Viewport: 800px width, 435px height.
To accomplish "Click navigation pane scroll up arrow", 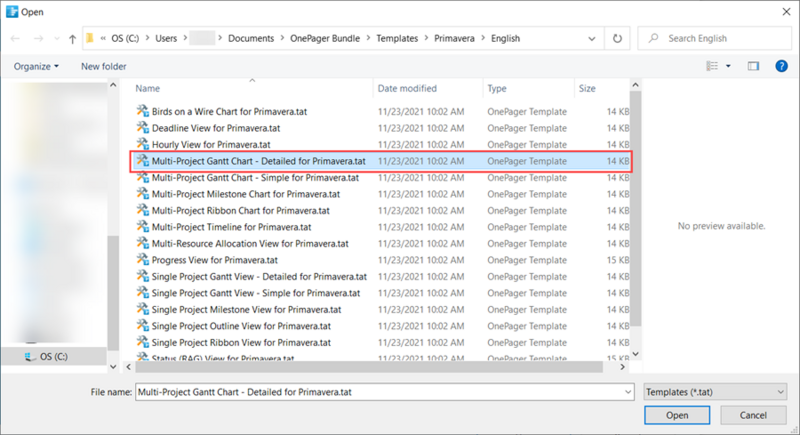I will point(113,85).
